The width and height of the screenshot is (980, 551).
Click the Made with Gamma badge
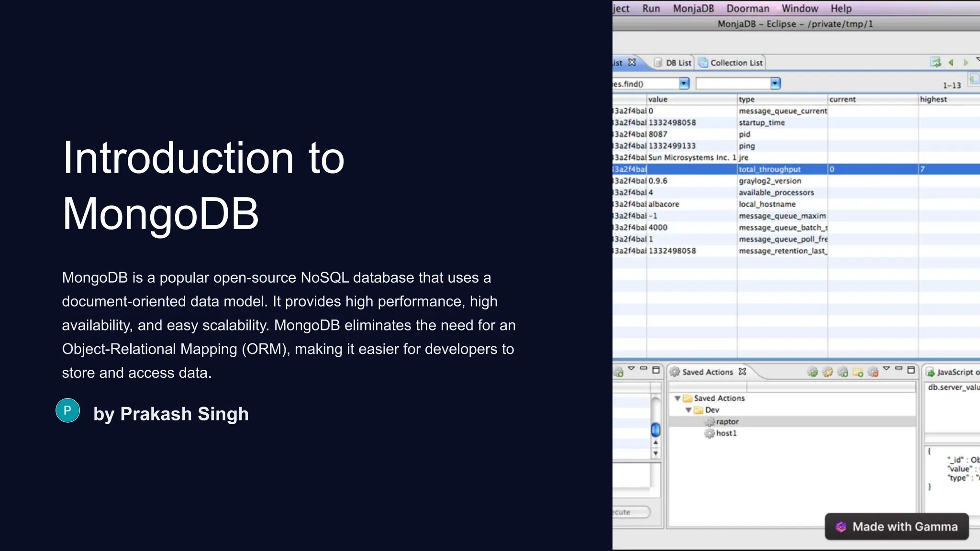[x=897, y=527]
